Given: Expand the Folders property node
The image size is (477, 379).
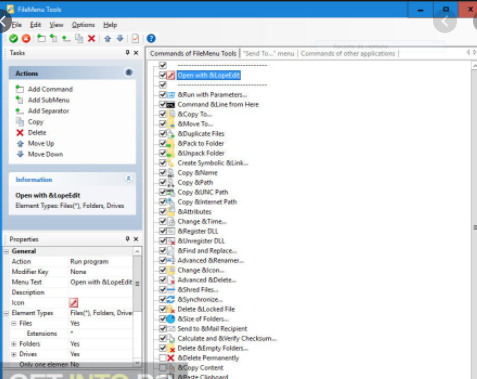Looking at the screenshot, I should tap(14, 344).
